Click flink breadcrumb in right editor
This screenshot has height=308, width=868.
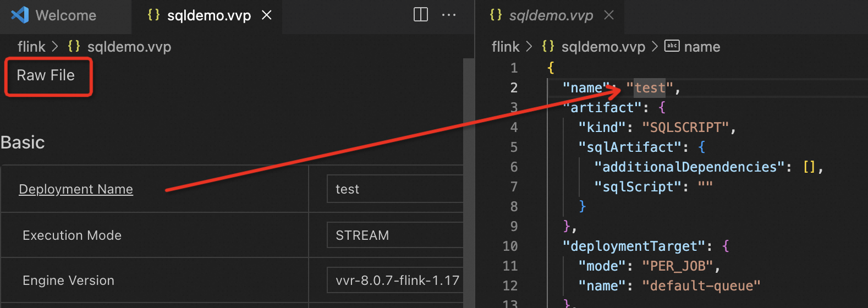tap(506, 47)
